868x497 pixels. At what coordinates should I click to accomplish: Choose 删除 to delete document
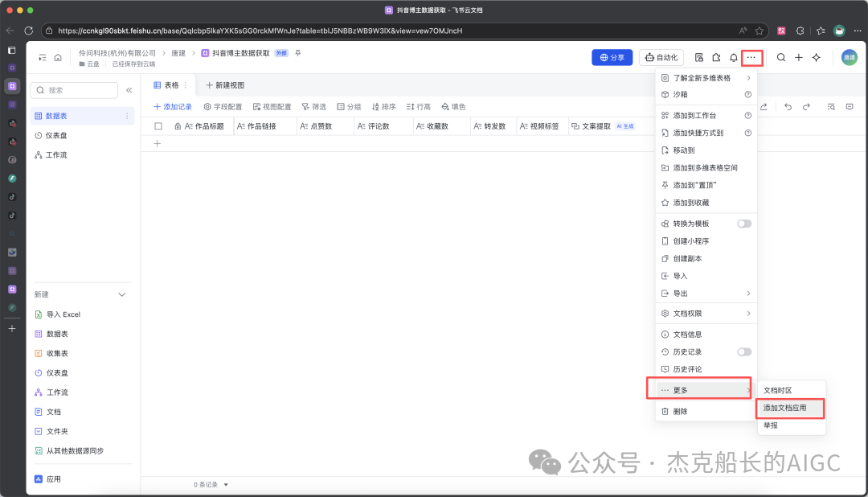point(706,412)
